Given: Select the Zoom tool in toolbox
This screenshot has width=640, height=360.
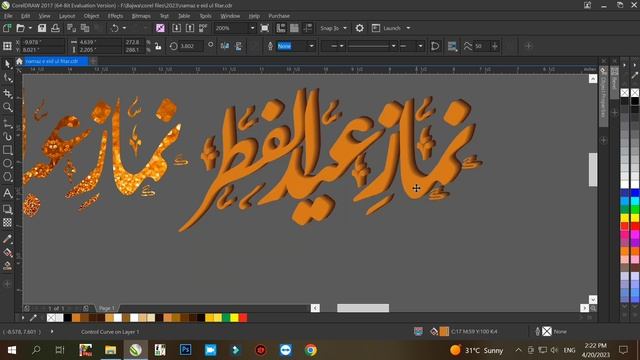Looking at the screenshot, I should (x=7, y=107).
